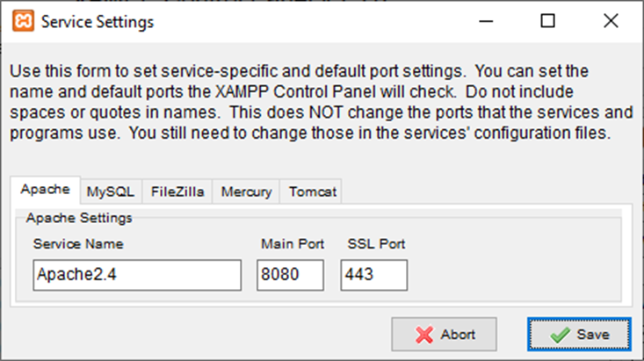644x361 pixels.
Task: Maximize the Service Settings dialog
Action: point(547,21)
